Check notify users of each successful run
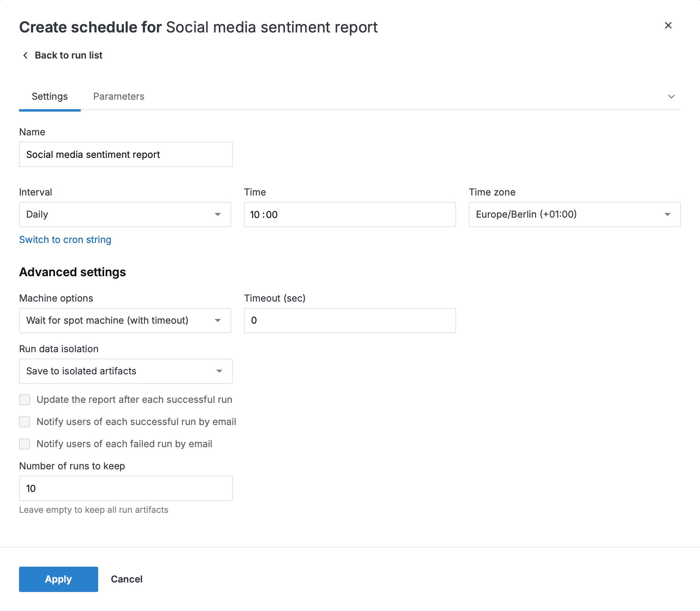The width and height of the screenshot is (700, 611). [x=24, y=422]
